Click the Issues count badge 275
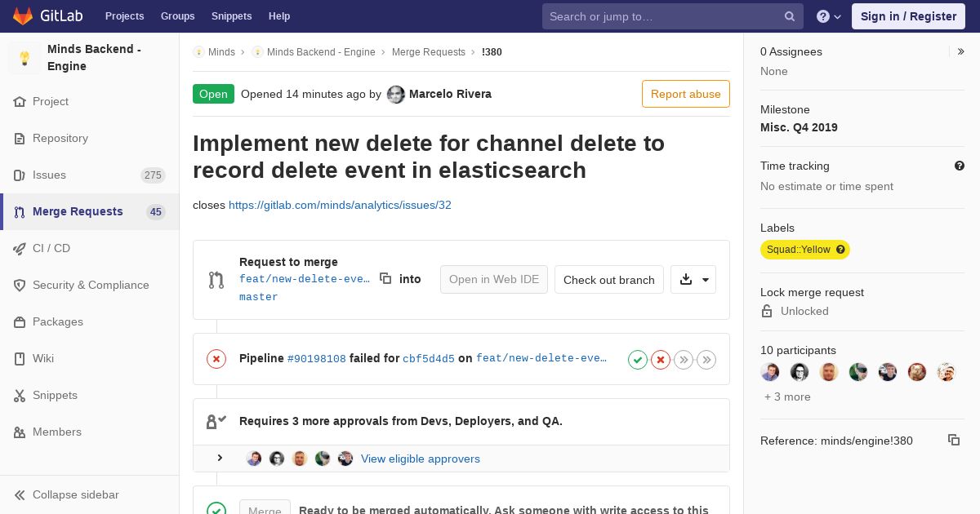 pyautogui.click(x=153, y=175)
